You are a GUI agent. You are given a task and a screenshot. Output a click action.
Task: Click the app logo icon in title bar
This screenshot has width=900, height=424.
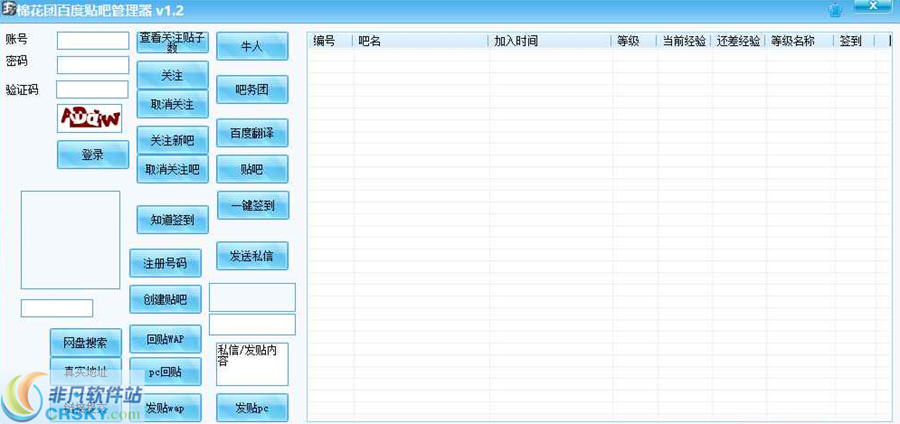click(x=9, y=9)
